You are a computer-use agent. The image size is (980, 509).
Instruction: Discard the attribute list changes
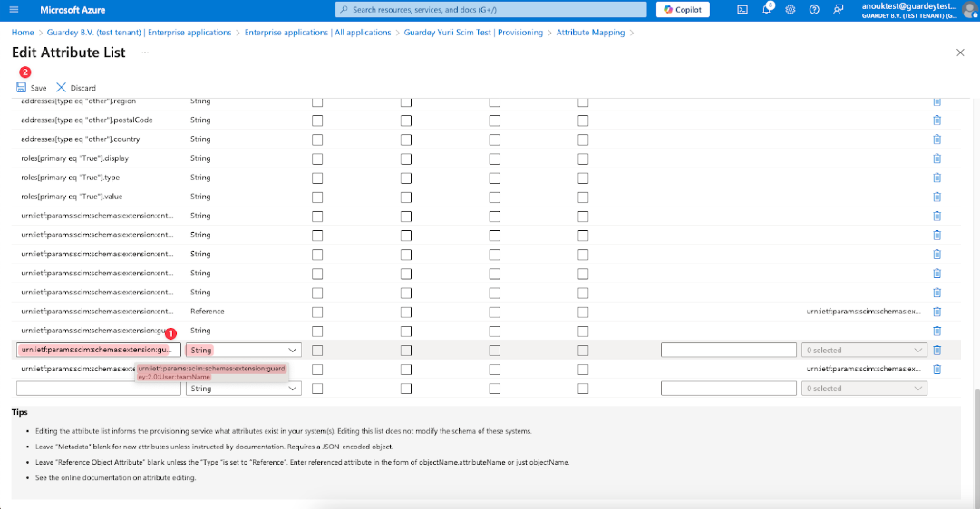(x=76, y=88)
